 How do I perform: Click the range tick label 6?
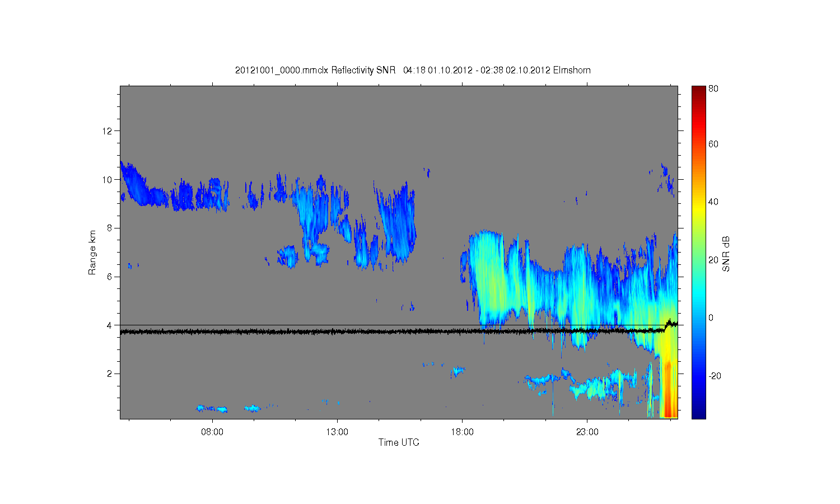point(110,277)
